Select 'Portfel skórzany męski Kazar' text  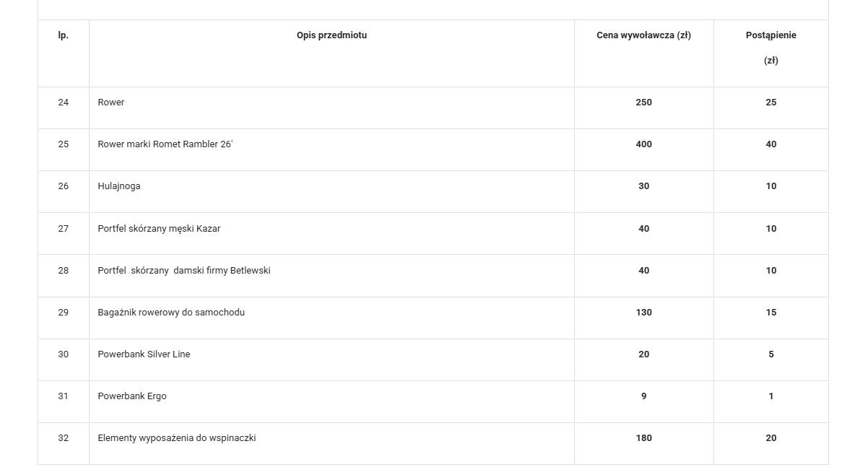(x=159, y=229)
